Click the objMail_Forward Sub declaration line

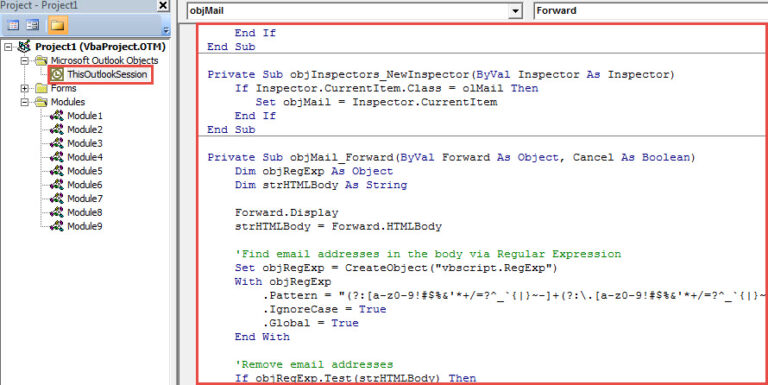451,157
